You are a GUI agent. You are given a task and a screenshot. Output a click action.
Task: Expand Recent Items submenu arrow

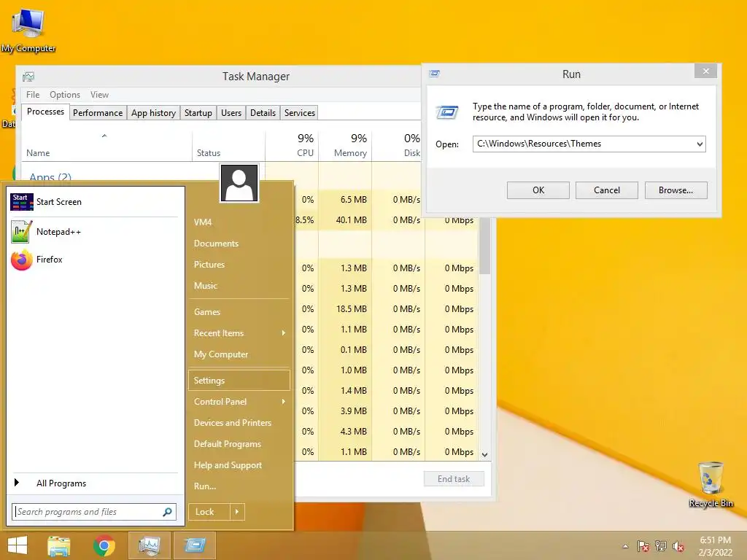[284, 333]
